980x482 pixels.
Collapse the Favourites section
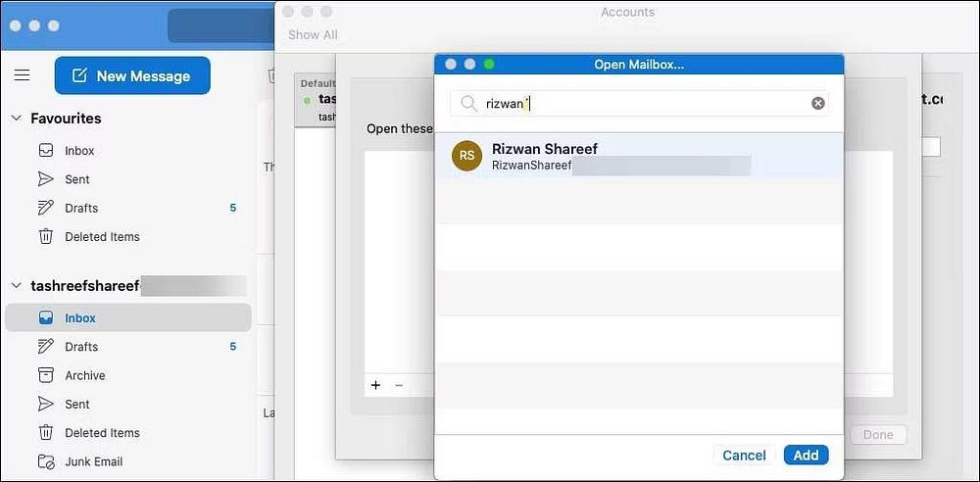tap(16, 119)
